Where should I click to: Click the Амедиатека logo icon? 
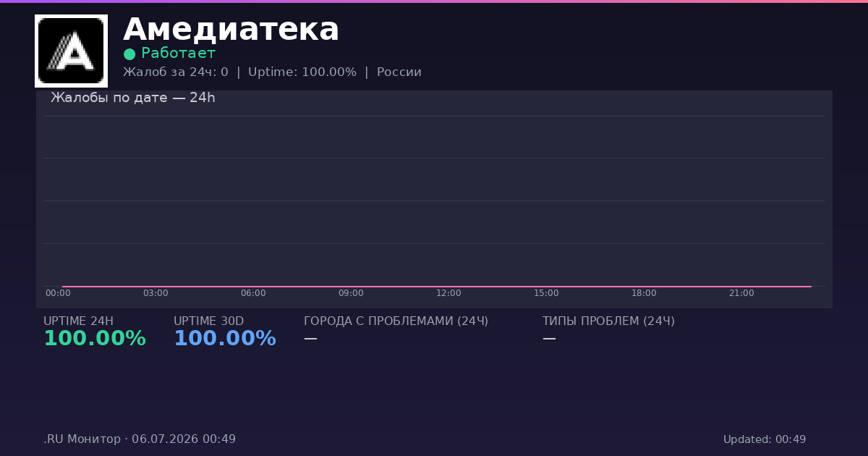click(71, 51)
